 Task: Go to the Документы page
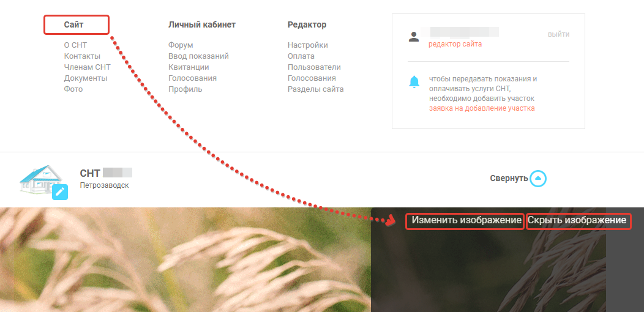pyautogui.click(x=86, y=78)
